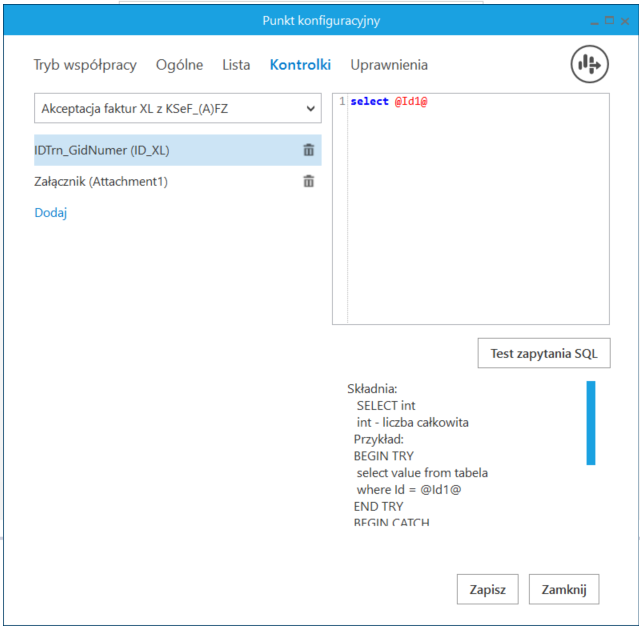
Task: Delete the Załącznik (Attachment1) control
Action: [x=309, y=181]
